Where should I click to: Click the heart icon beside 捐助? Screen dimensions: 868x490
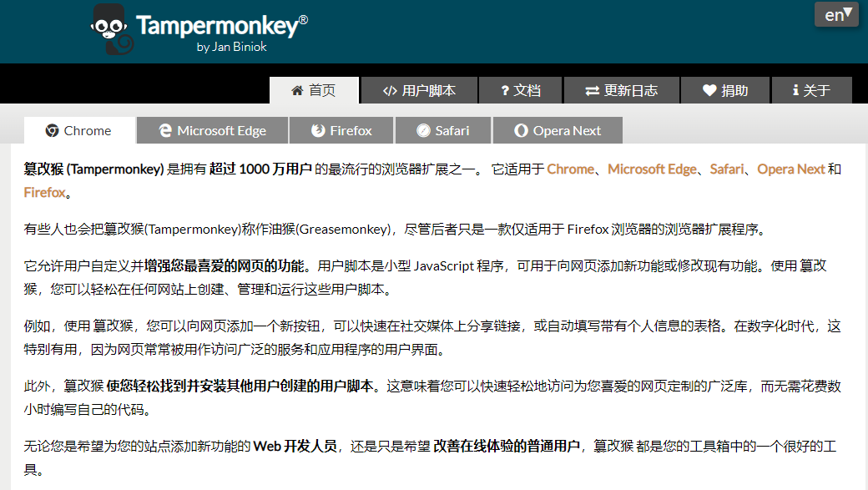(x=709, y=90)
